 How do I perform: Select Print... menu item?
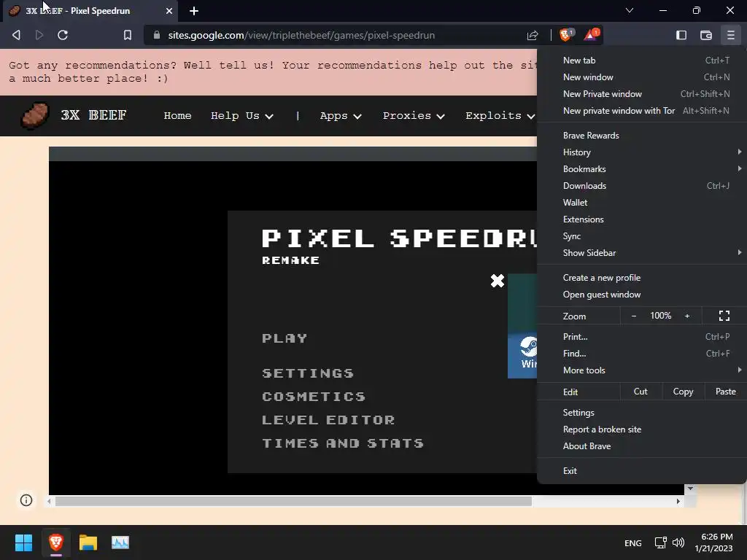[x=642, y=337]
